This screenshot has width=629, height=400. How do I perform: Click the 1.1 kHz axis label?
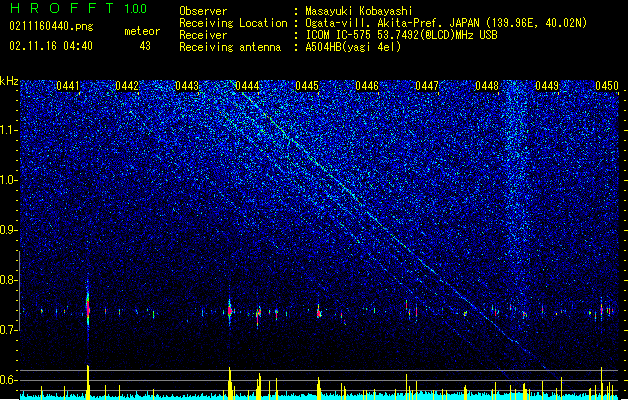[x=9, y=130]
